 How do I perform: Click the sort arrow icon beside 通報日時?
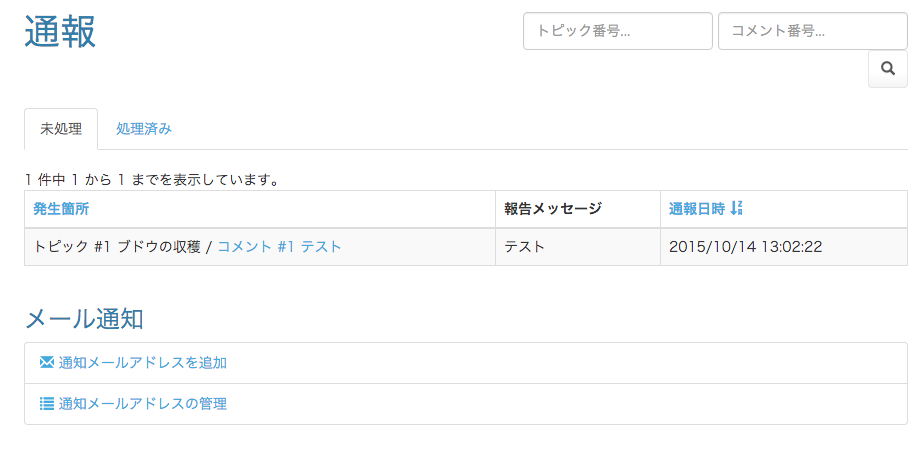(736, 208)
